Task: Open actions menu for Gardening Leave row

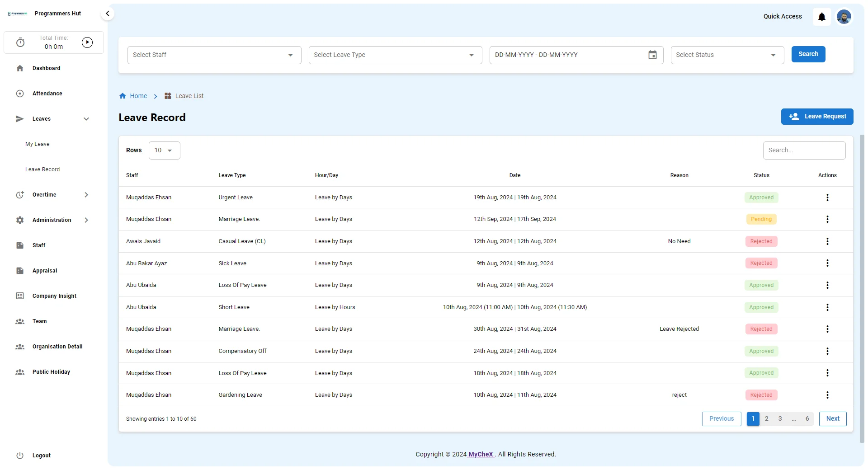Action: pyautogui.click(x=827, y=395)
